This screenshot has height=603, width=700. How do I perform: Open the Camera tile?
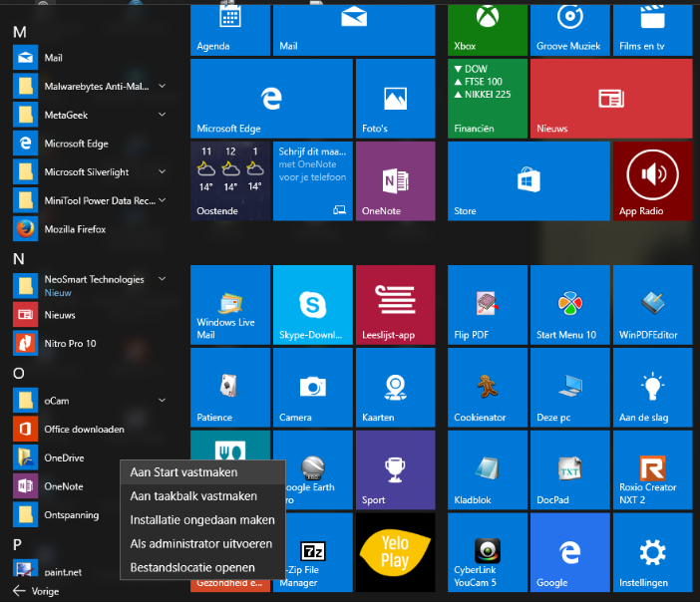pos(312,387)
